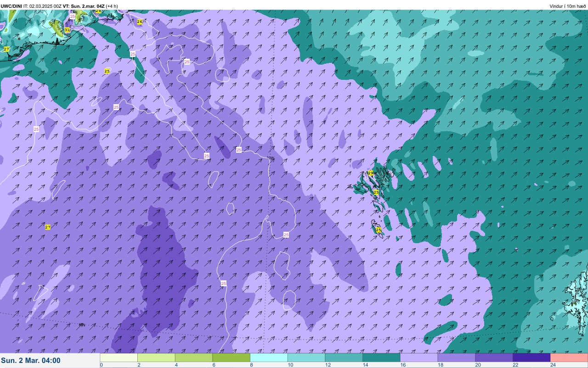Click the medium teal 12–14 legend swatch
The width and height of the screenshot is (588, 368).
344,357
